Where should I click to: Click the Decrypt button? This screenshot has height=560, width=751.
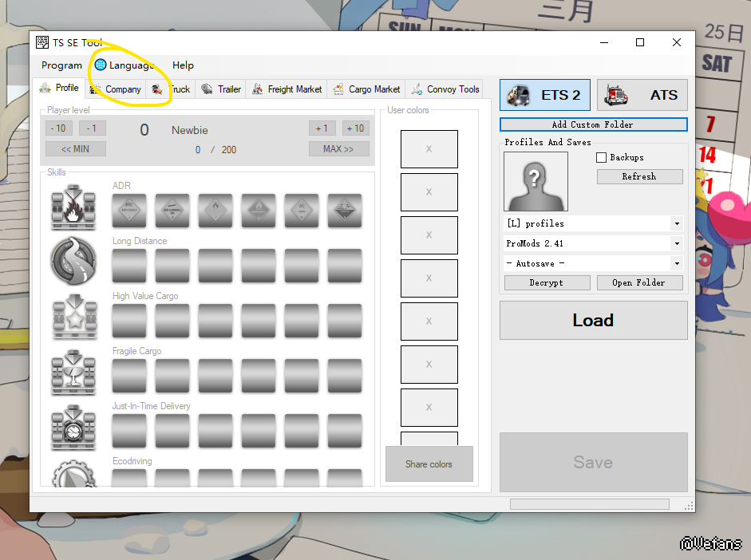(x=547, y=283)
